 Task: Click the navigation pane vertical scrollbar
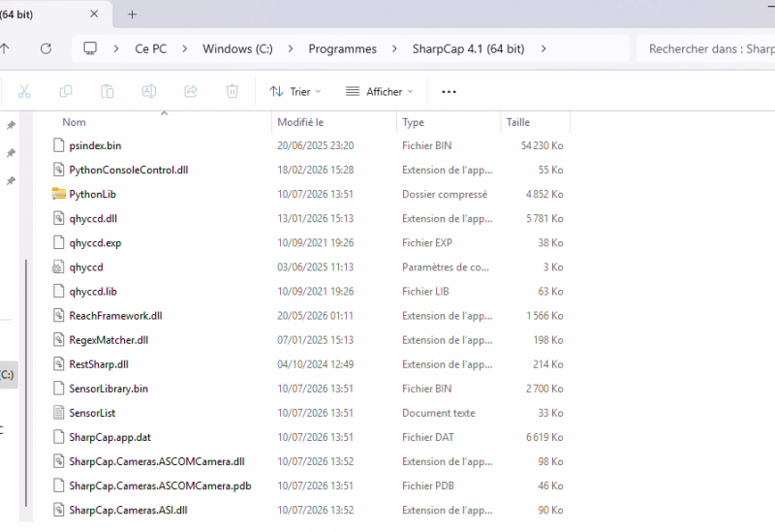pyautogui.click(x=26, y=383)
